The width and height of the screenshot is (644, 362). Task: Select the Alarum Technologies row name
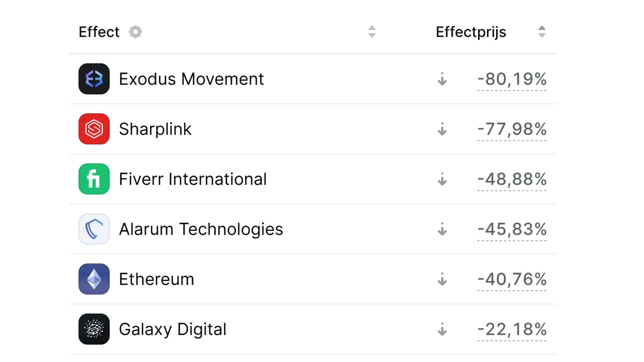[201, 229]
